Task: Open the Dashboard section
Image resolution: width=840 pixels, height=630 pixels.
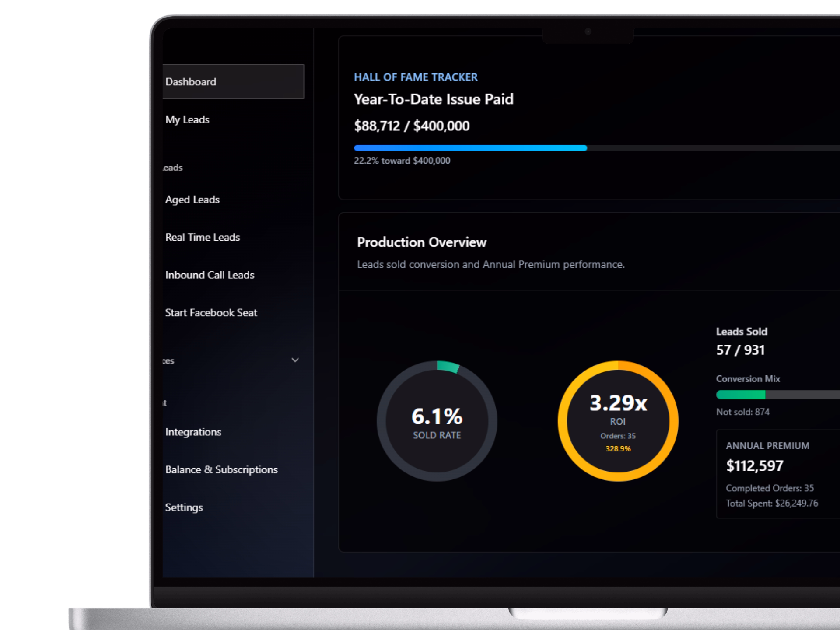Action: [191, 81]
